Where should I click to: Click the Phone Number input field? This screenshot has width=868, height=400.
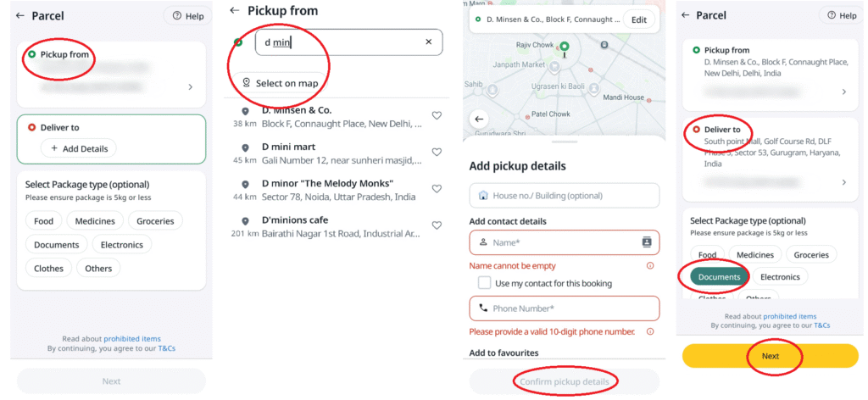(x=564, y=308)
